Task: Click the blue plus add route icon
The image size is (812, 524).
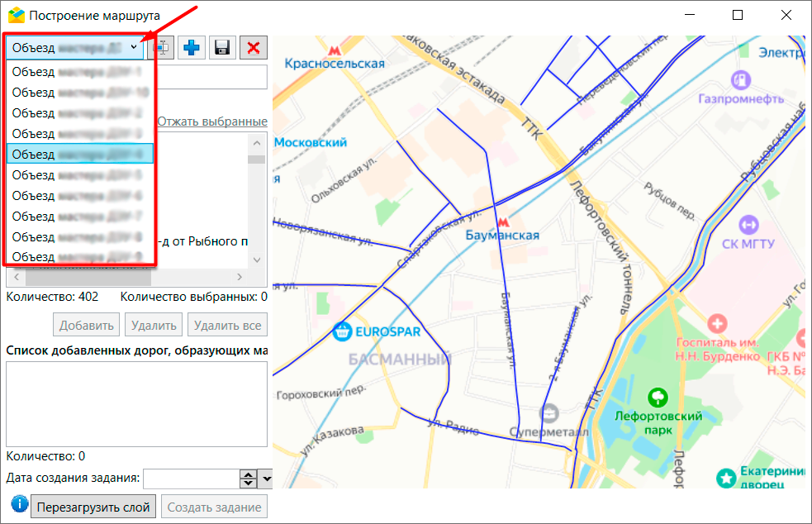Action: (x=192, y=48)
